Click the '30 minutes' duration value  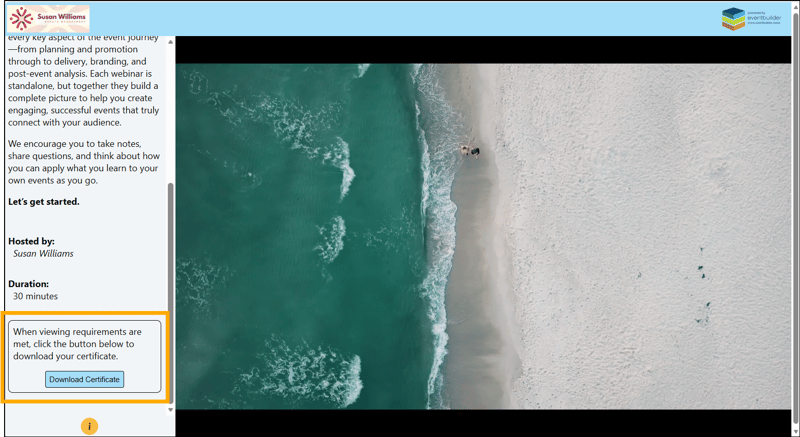pos(35,296)
